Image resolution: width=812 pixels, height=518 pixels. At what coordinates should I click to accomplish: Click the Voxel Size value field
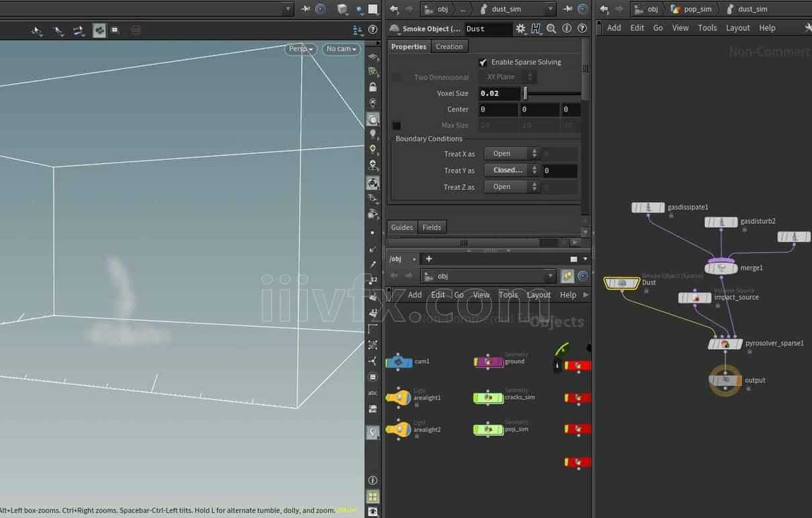coord(499,94)
